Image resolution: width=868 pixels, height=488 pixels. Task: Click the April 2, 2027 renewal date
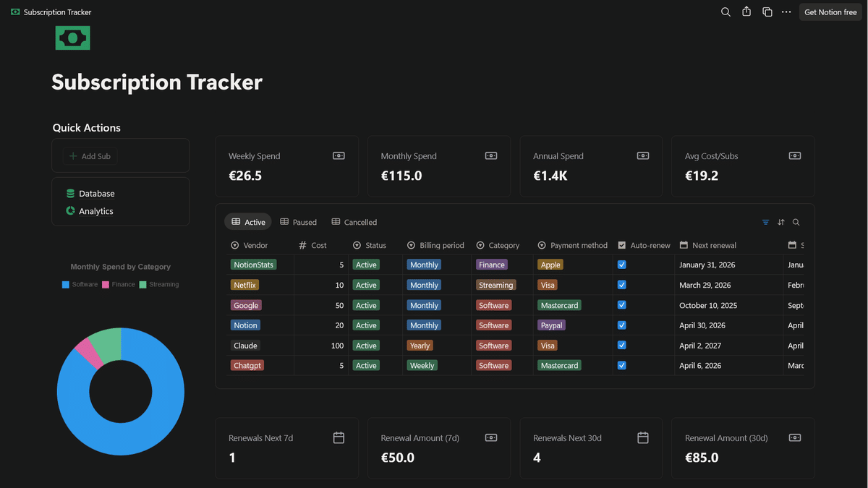point(700,346)
